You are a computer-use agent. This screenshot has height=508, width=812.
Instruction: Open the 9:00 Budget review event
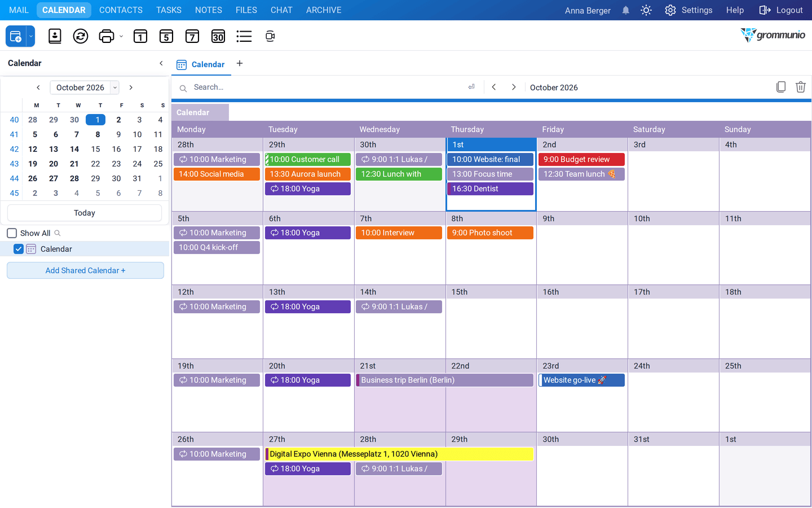pyautogui.click(x=581, y=159)
